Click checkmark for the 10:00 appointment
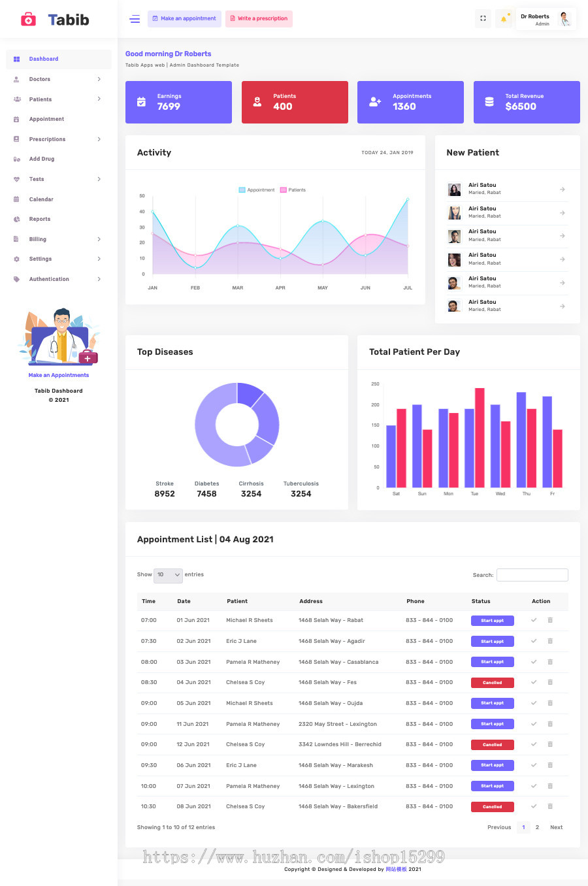Screen dimensions: 588x886 (x=534, y=786)
